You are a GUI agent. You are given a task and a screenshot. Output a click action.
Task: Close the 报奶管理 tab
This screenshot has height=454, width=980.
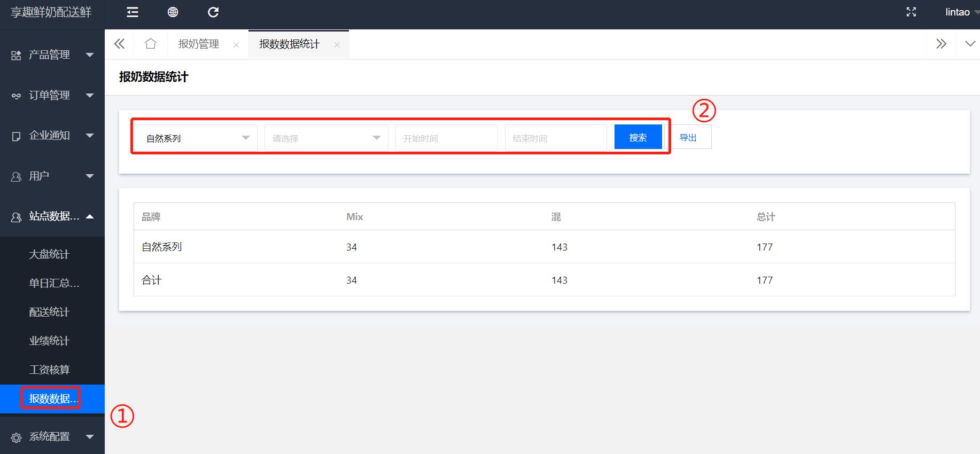click(236, 45)
